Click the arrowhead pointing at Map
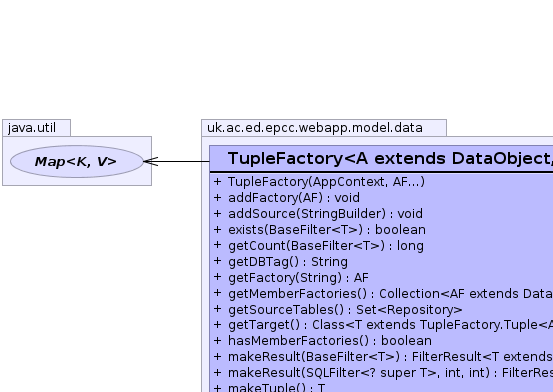 [151, 162]
